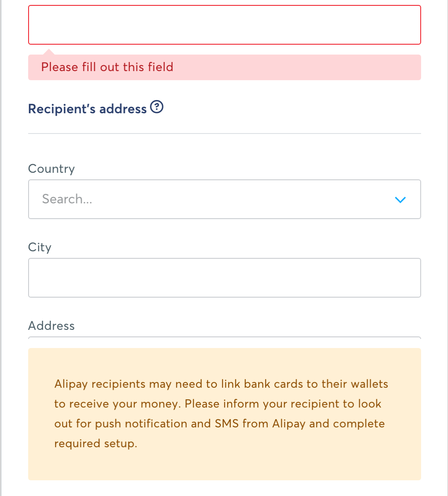The image size is (448, 496).
Task: Click the Country field label
Action: [x=51, y=169]
